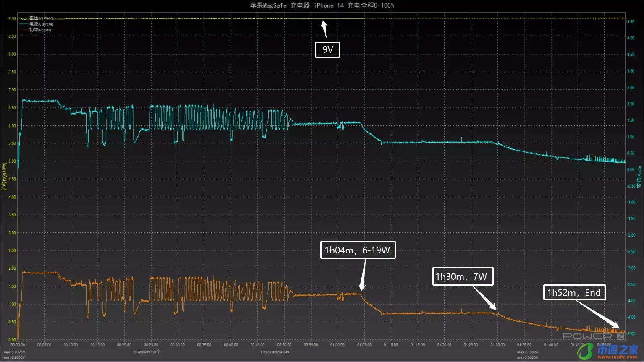This screenshot has width=644, height=362.
Task: Click the 00:30:00 time axis marker
Action: [177, 345]
